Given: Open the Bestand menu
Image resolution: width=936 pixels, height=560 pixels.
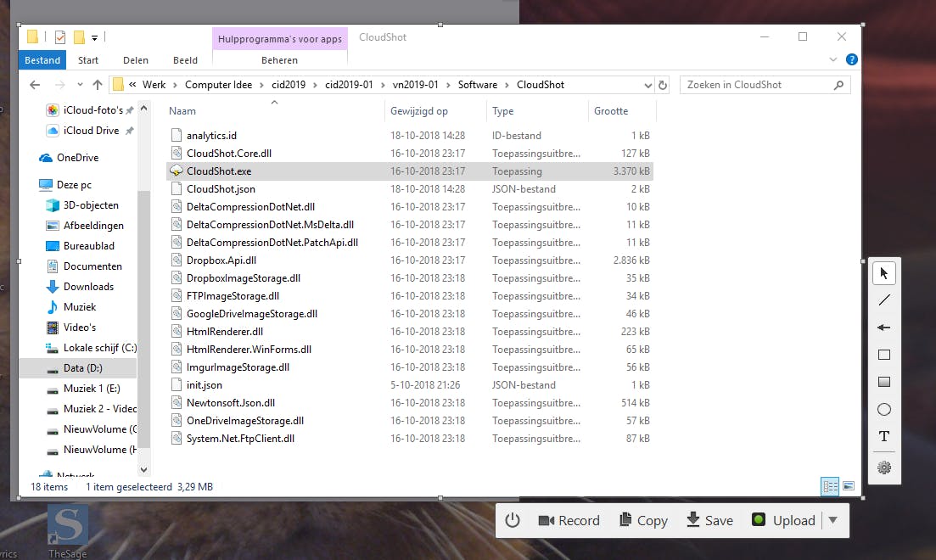Looking at the screenshot, I should (42, 59).
